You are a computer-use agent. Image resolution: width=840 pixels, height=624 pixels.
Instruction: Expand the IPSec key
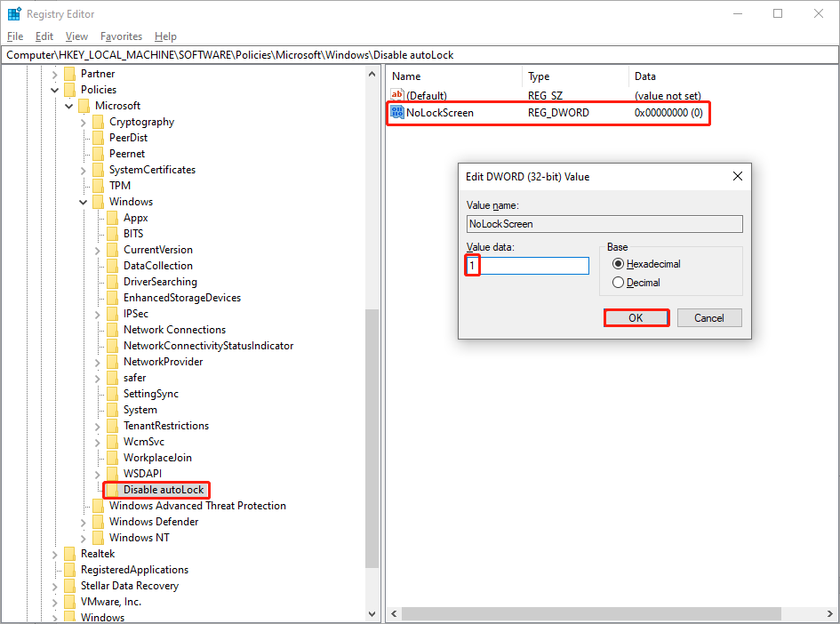tap(98, 315)
